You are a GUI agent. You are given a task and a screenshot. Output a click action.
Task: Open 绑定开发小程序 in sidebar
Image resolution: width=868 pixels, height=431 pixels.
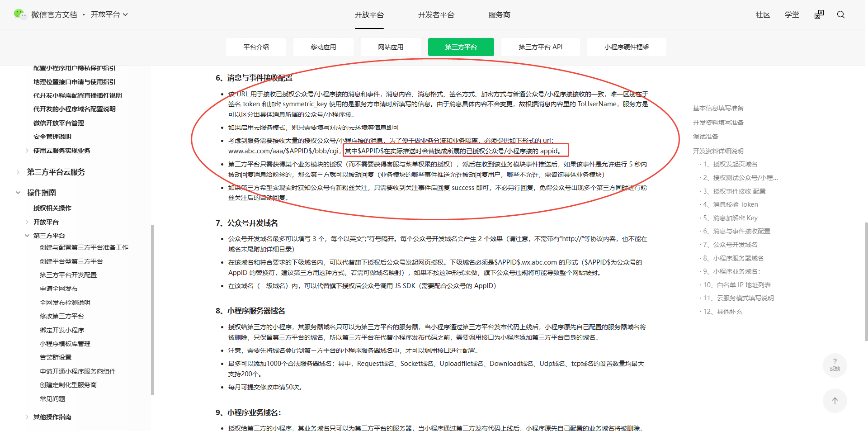(62, 330)
